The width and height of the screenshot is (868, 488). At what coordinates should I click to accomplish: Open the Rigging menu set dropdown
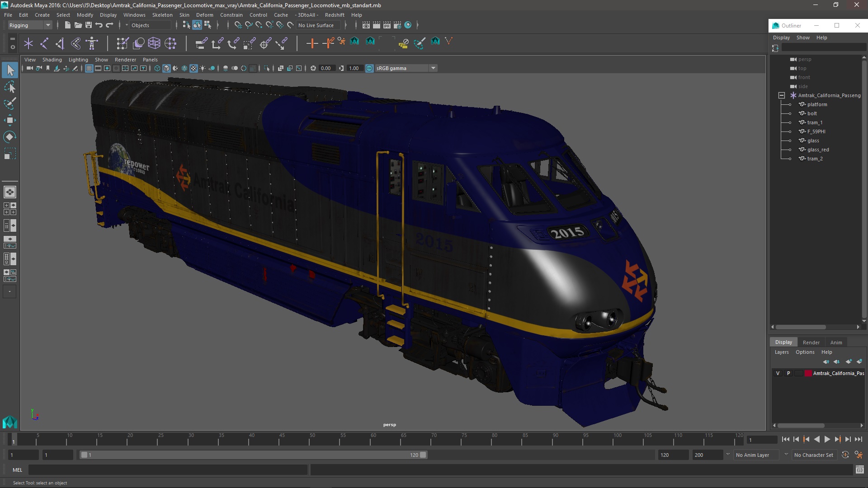(x=30, y=25)
